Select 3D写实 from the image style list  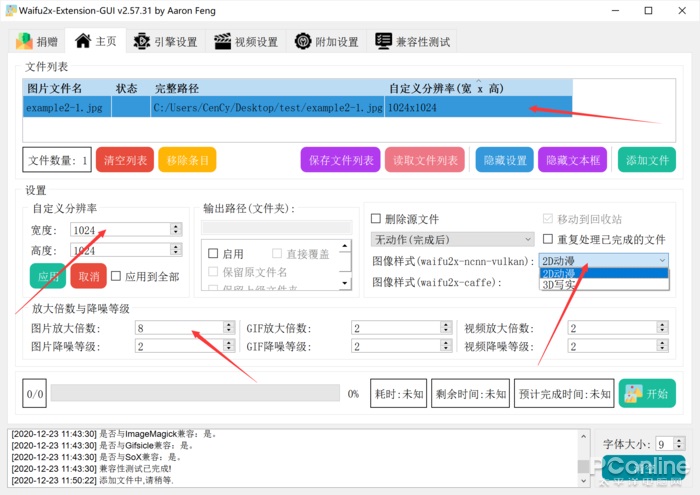click(x=560, y=285)
